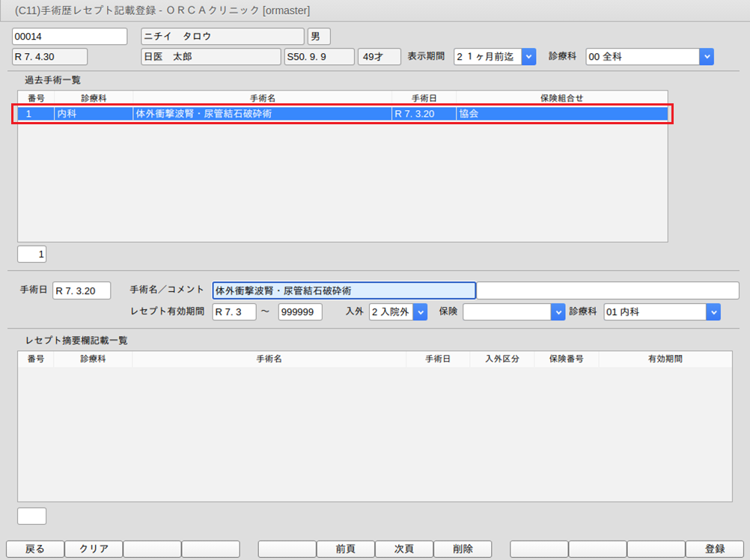The image size is (750, 560).
Task: Go to next page with 次頁
Action: pos(403,549)
